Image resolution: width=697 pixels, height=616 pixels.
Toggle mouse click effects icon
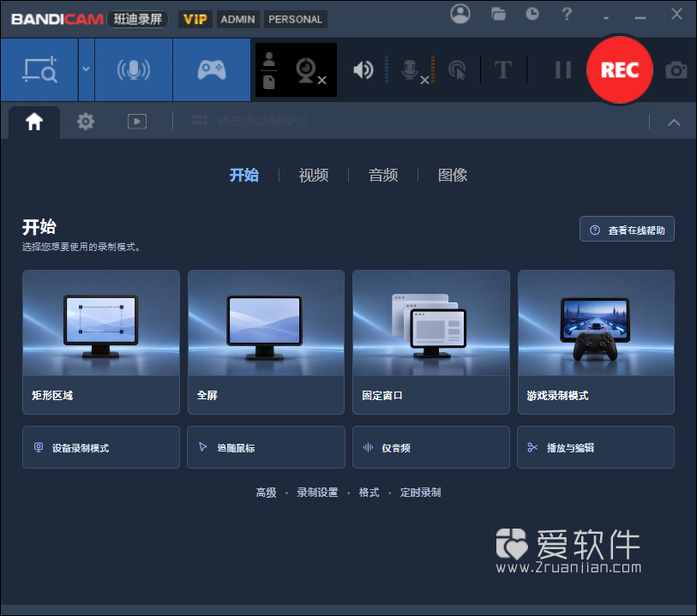point(457,70)
